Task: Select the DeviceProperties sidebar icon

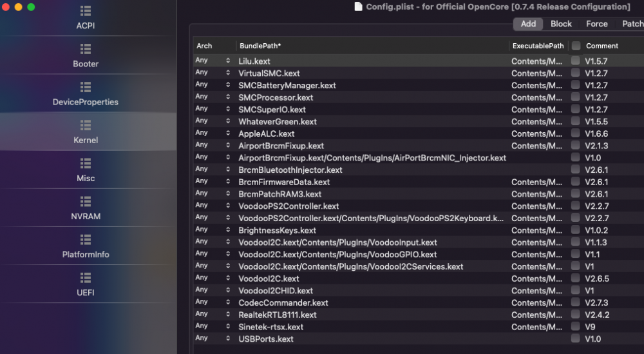Action: pos(86,88)
